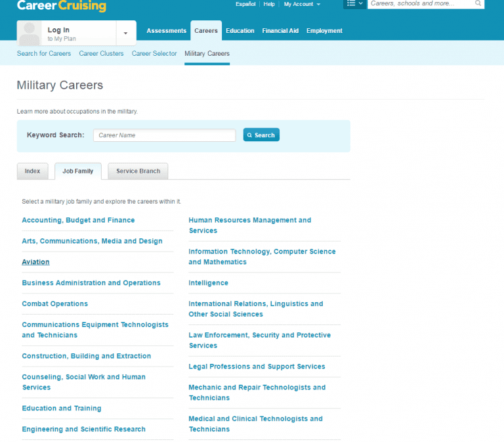Open Education and Training family

[62, 409]
